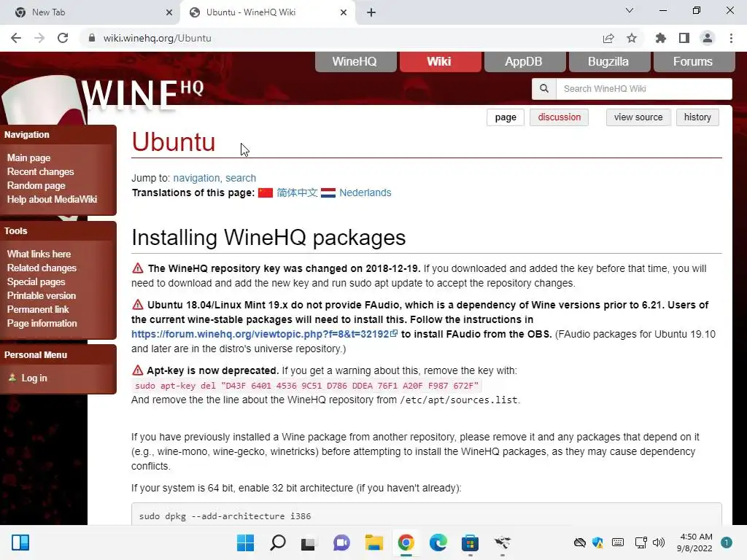The width and height of the screenshot is (747, 560).
Task: Open Task View on taskbar
Action: tap(309, 542)
